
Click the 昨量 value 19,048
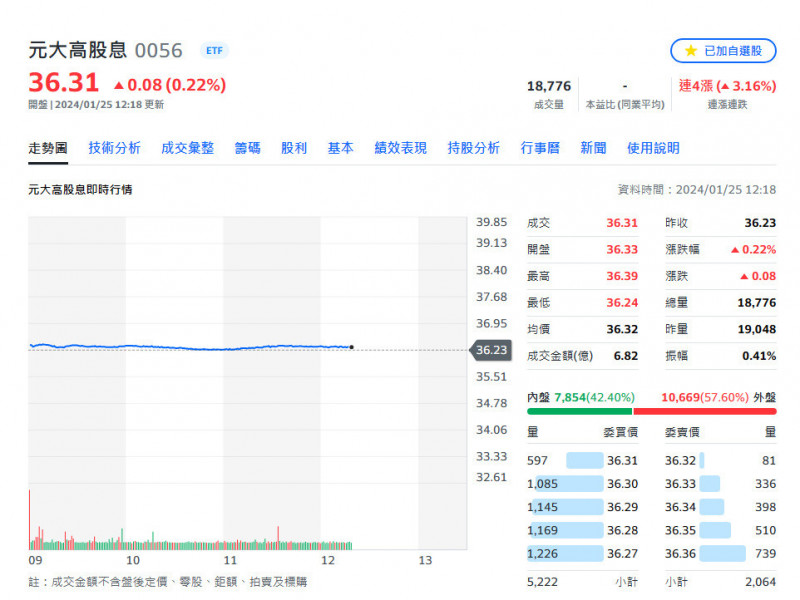pos(757,329)
